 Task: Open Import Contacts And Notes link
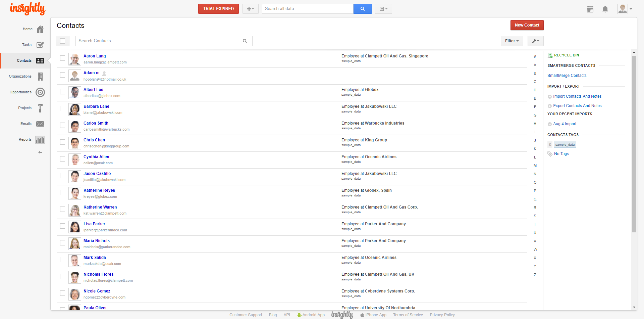[577, 97]
